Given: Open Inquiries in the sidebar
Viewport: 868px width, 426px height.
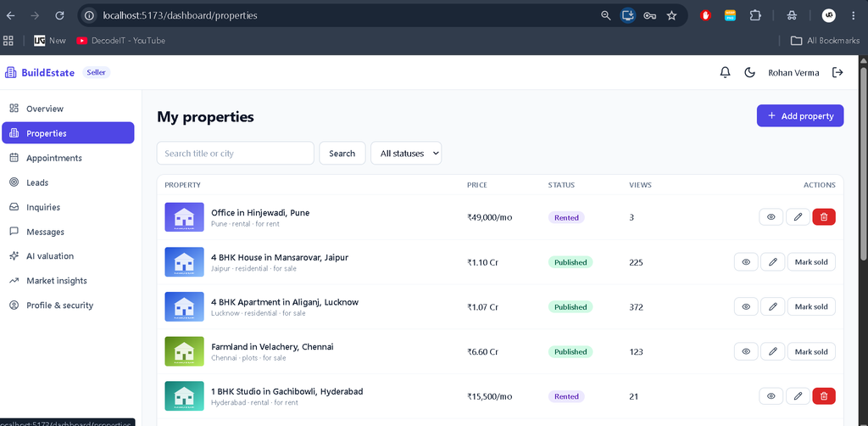Looking at the screenshot, I should [x=68, y=207].
